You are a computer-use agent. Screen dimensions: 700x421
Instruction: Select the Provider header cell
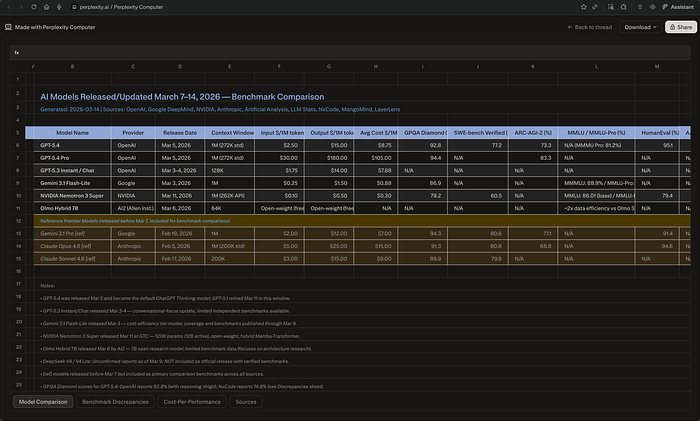coord(133,133)
